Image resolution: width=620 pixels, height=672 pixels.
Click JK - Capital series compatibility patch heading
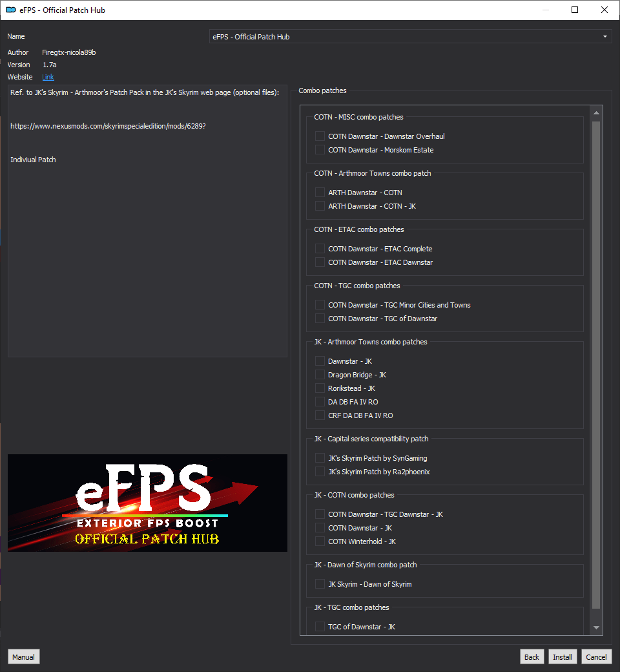371,439
